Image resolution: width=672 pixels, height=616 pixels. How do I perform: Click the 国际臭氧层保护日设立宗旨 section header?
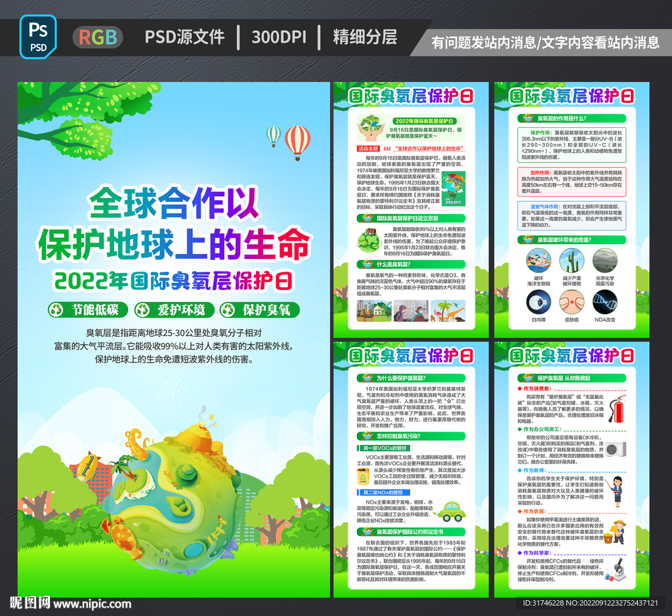pos(411,218)
